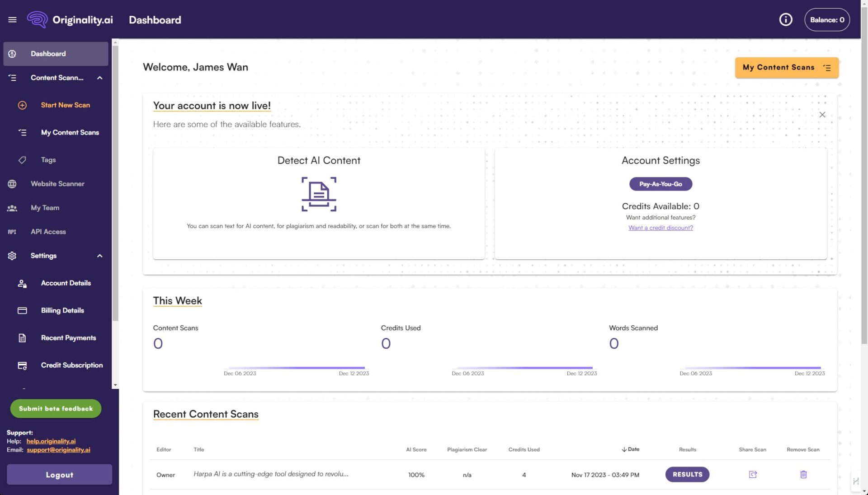Click the Pay-As-You-Go plan badge

click(x=660, y=184)
